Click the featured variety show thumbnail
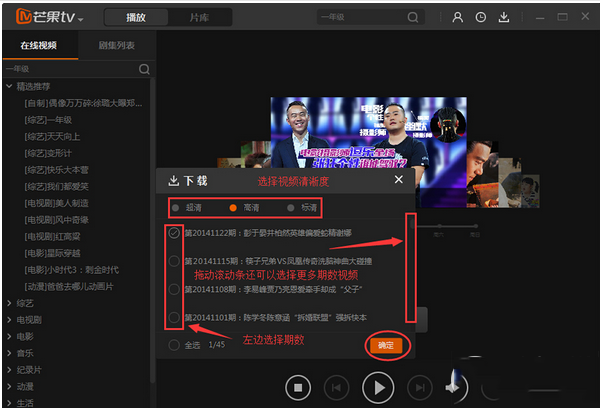The width and height of the screenshot is (600, 408). [x=368, y=132]
